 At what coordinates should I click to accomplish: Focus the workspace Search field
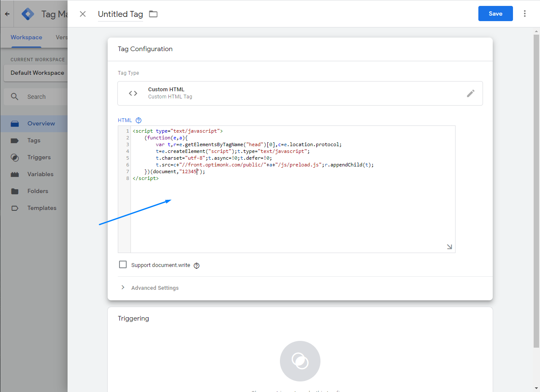click(x=36, y=97)
